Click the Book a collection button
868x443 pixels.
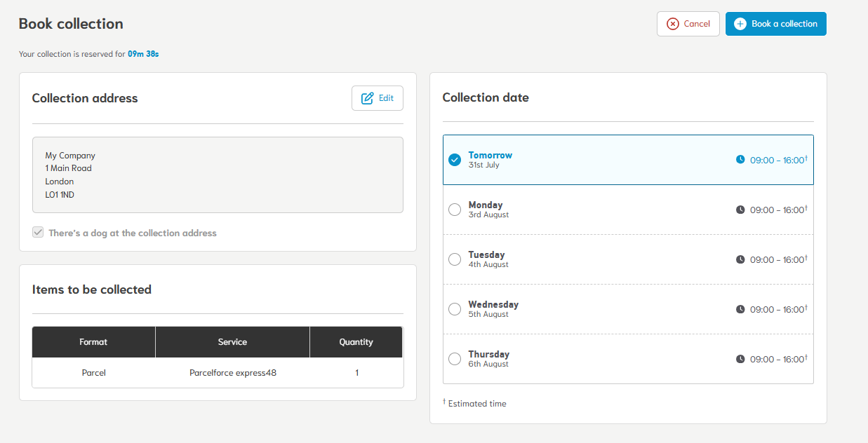[775, 24]
